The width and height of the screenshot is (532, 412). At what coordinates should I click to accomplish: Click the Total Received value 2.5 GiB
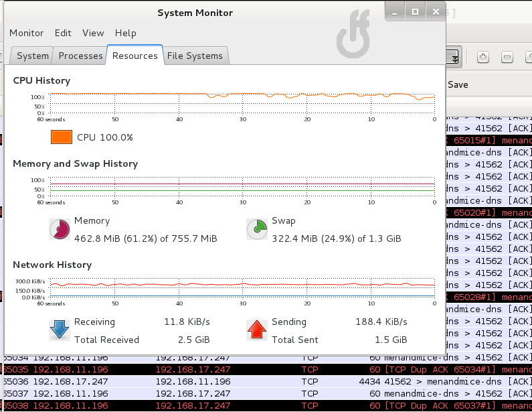tap(194, 340)
